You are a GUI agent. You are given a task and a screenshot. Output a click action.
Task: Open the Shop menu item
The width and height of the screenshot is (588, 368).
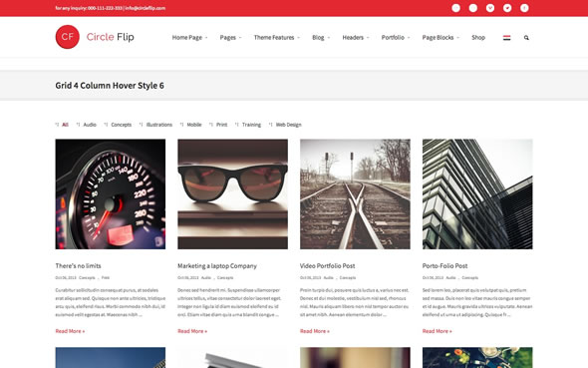[478, 38]
